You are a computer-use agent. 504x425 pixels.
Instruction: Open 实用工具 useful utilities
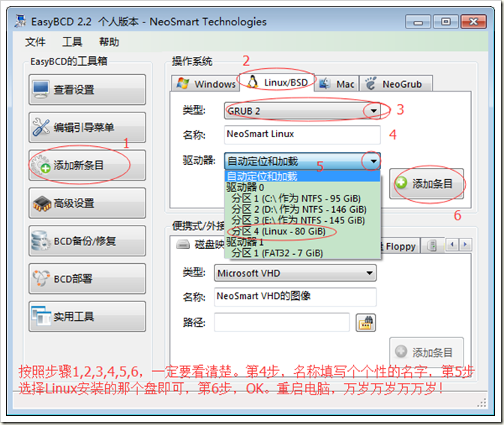87,316
